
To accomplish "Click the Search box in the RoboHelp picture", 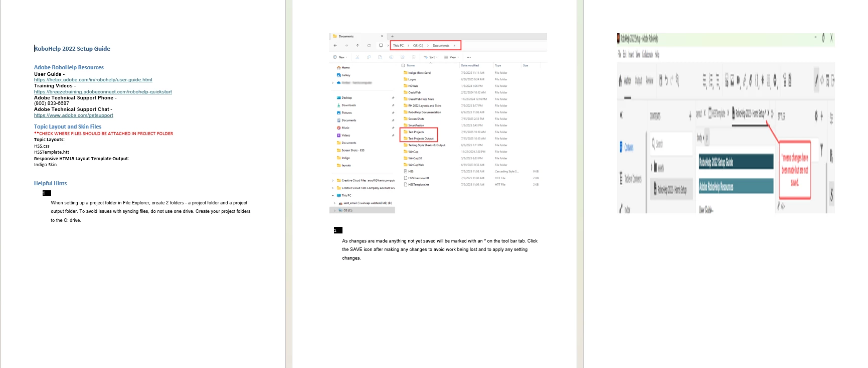I will tap(671, 144).
